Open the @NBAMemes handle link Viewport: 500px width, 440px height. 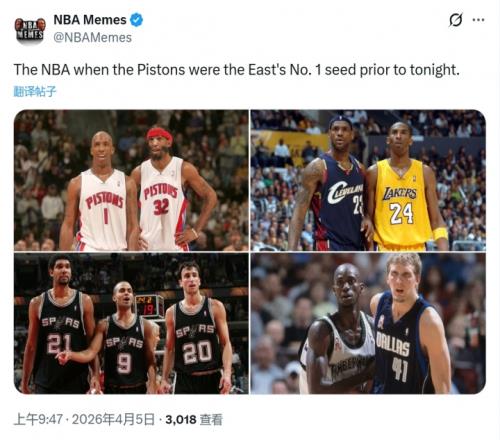[92, 37]
